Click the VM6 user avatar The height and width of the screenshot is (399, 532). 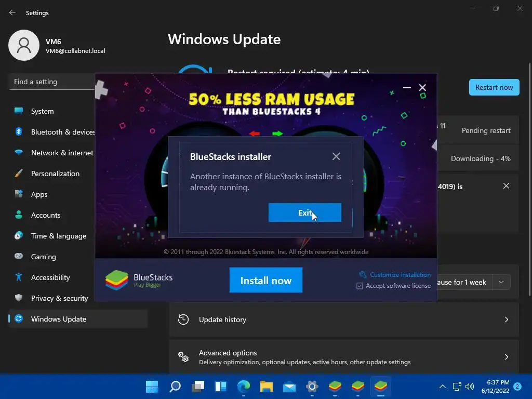pos(24,45)
